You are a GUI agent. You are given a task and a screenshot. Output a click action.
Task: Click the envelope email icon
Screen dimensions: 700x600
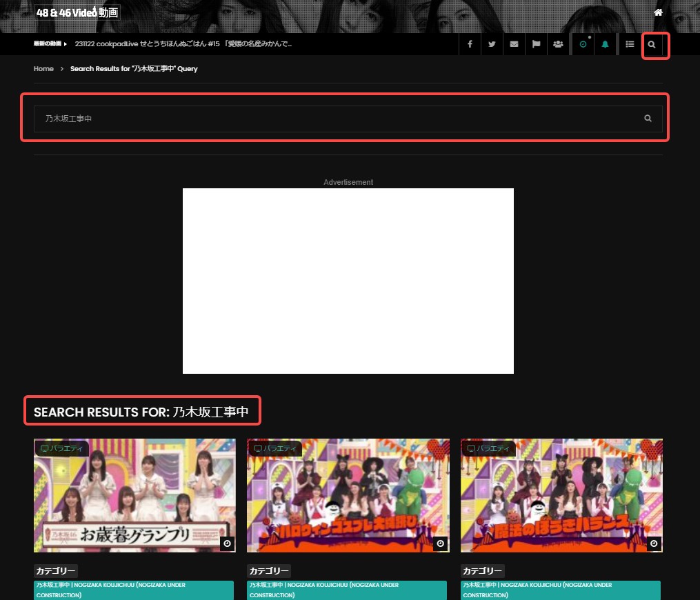[514, 44]
